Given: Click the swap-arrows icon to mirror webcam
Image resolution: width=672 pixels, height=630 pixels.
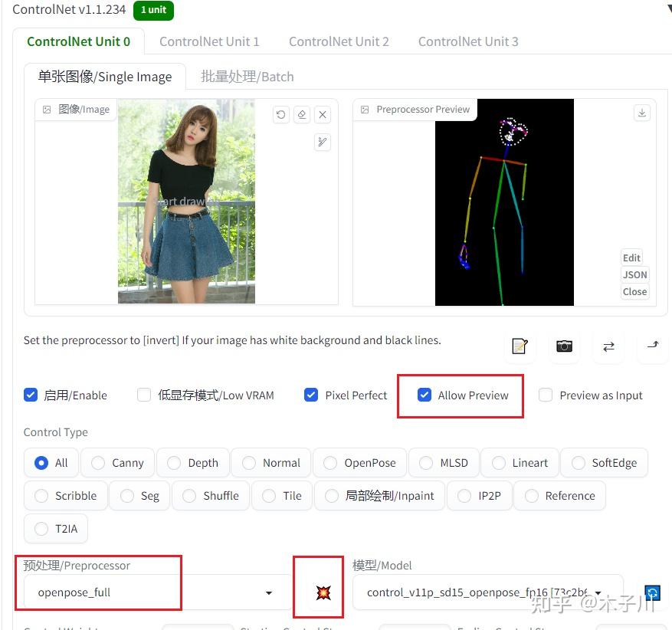Looking at the screenshot, I should pyautogui.click(x=608, y=346).
